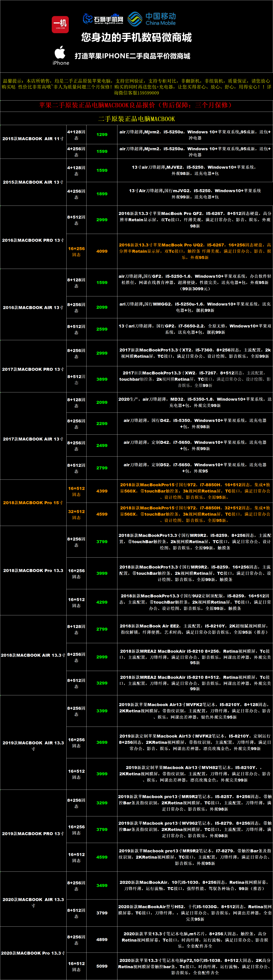Click the green price 2499

(x=102, y=446)
